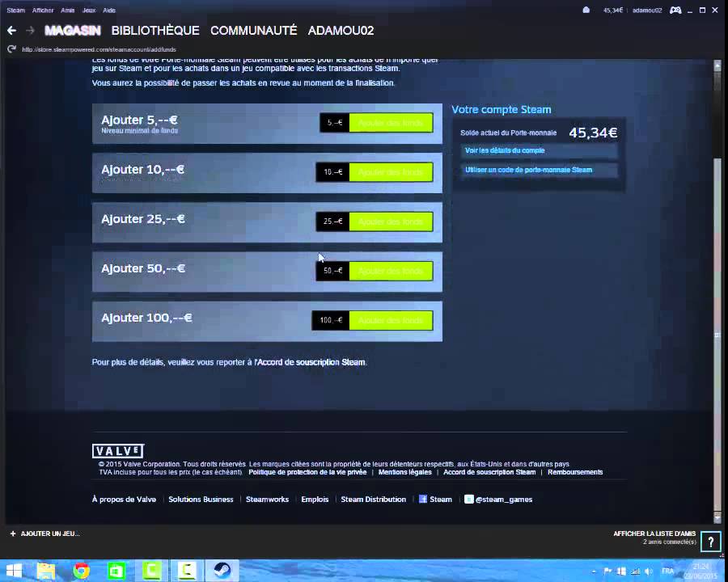Click 'Ajouter des fonds' for 5 euros
This screenshot has height=582, width=728.
(x=391, y=123)
